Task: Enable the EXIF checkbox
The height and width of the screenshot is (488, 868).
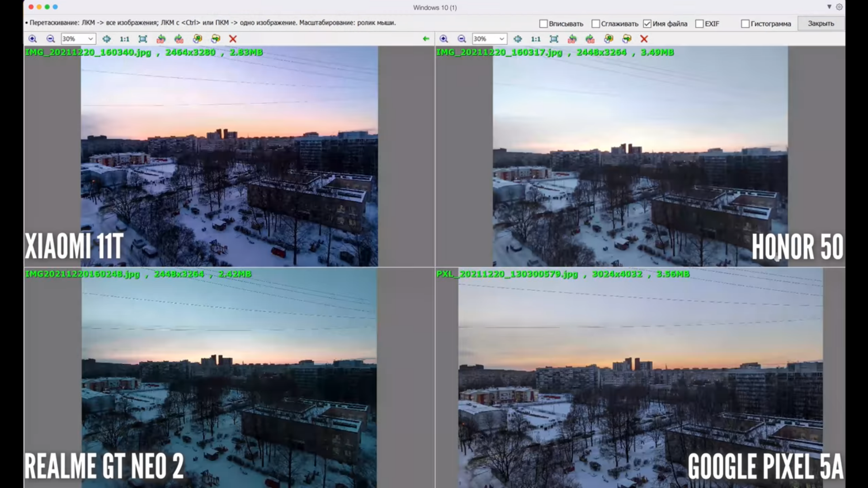Action: click(699, 23)
